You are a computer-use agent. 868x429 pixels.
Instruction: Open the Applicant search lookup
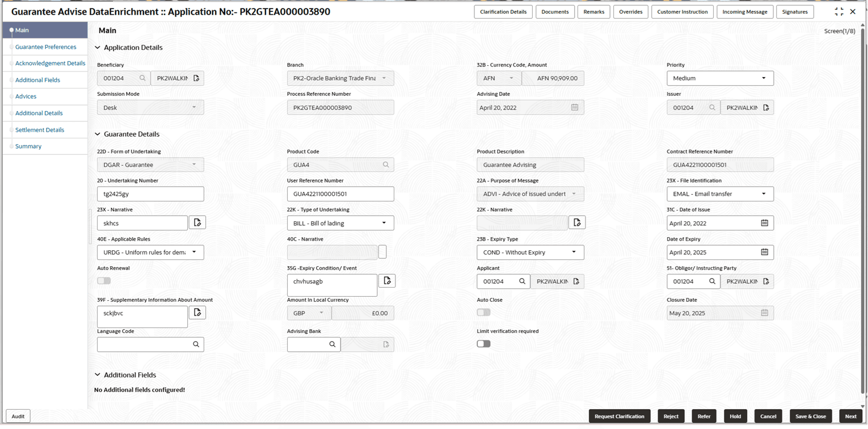(x=521, y=281)
